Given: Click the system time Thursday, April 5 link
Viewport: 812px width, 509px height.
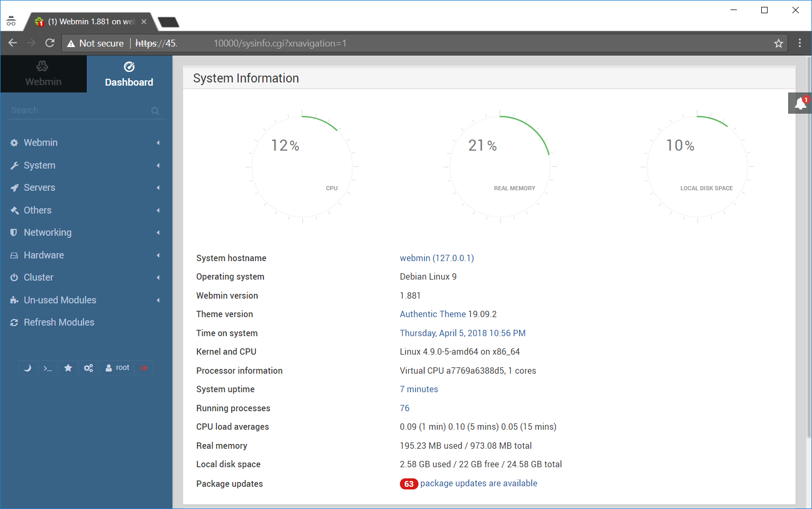Looking at the screenshot, I should pyautogui.click(x=463, y=333).
